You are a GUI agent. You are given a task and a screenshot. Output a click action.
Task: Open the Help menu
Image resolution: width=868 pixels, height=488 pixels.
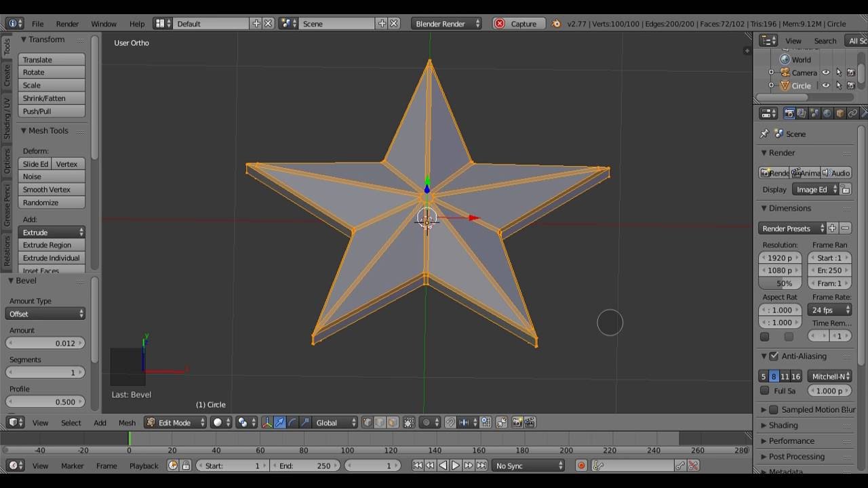pyautogui.click(x=136, y=23)
